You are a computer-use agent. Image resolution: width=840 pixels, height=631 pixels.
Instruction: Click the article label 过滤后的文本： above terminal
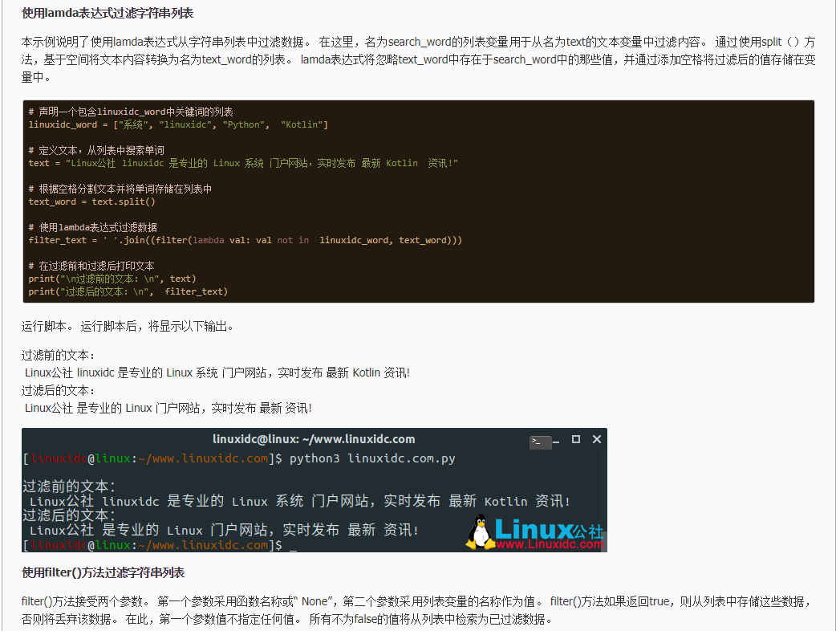59,390
